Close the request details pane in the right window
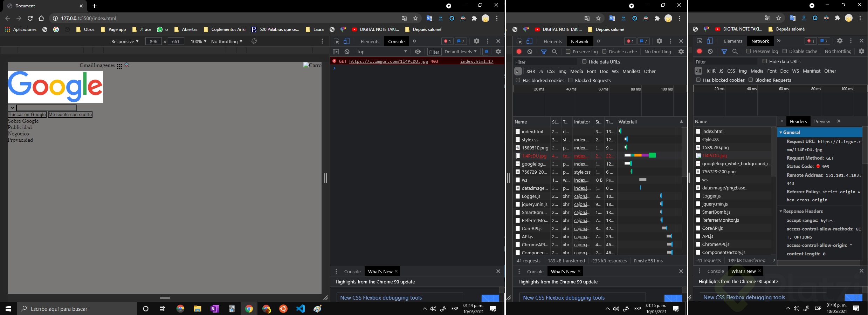The image size is (868, 315). tap(782, 121)
